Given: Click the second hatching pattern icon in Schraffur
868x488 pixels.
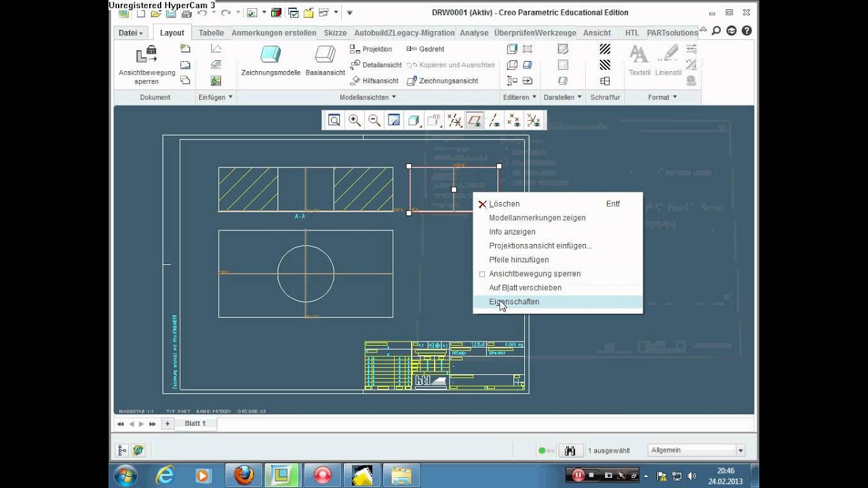Looking at the screenshot, I should coord(605,65).
